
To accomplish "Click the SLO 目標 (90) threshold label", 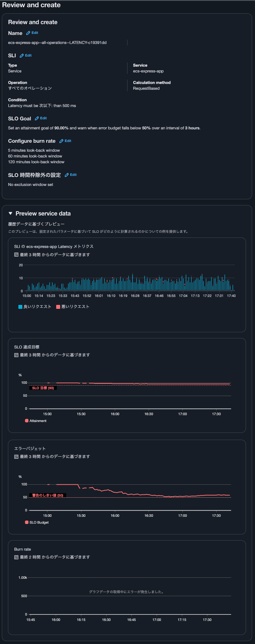I will tap(43, 388).
